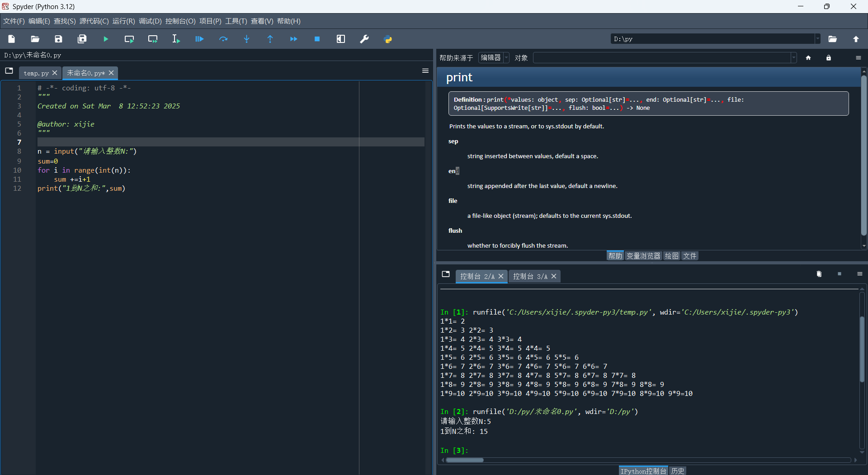Toggle maximize current pane icon

tap(341, 39)
